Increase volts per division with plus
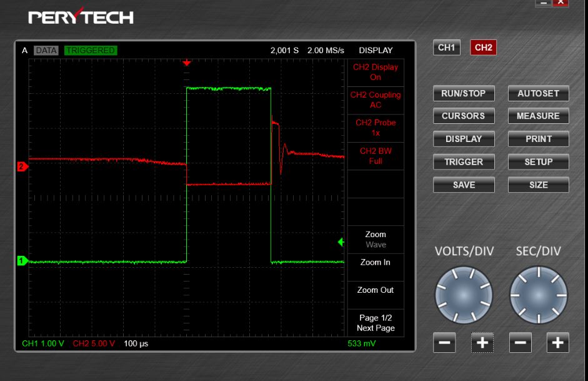The height and width of the screenshot is (381, 588). (482, 342)
